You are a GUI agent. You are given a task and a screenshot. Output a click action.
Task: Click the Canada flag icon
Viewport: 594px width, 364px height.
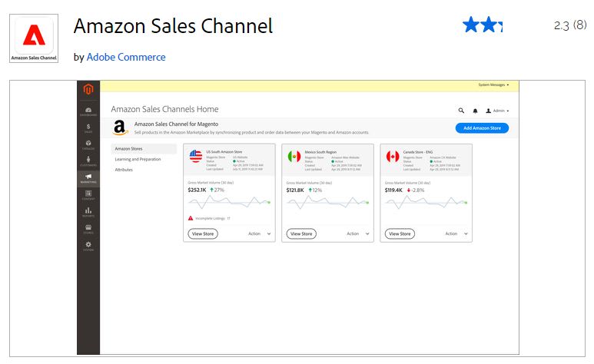click(393, 156)
